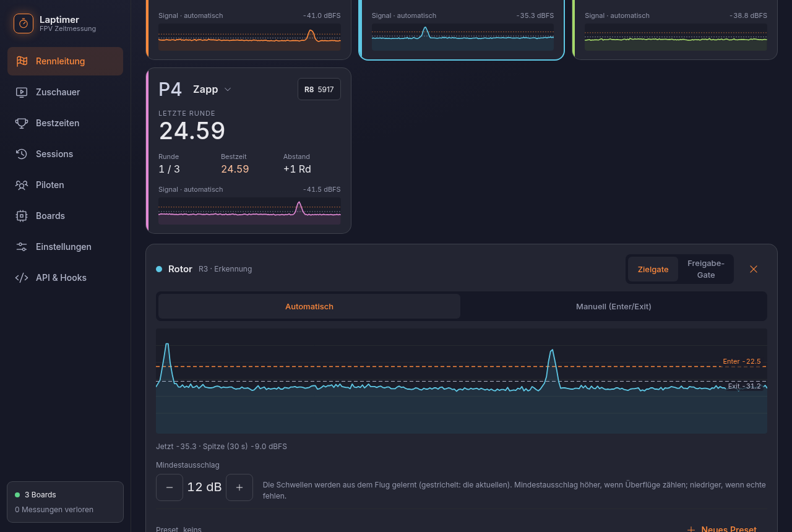The height and width of the screenshot is (532, 792).
Task: Click the 0 Messungen verloren status text
Action: click(x=54, y=510)
